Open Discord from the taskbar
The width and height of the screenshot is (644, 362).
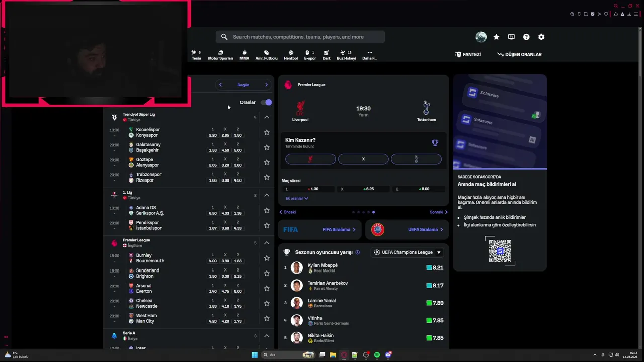pos(388,355)
